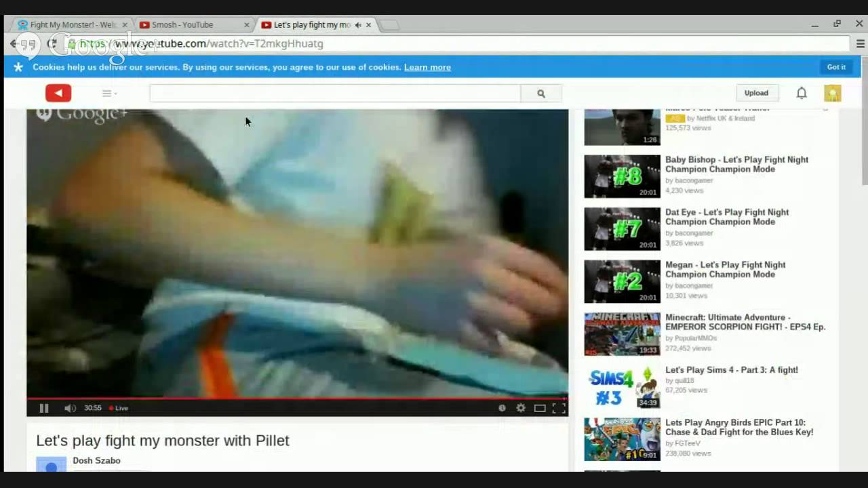The image size is (868, 488).
Task: Toggle theater mode view
Action: [x=540, y=408]
